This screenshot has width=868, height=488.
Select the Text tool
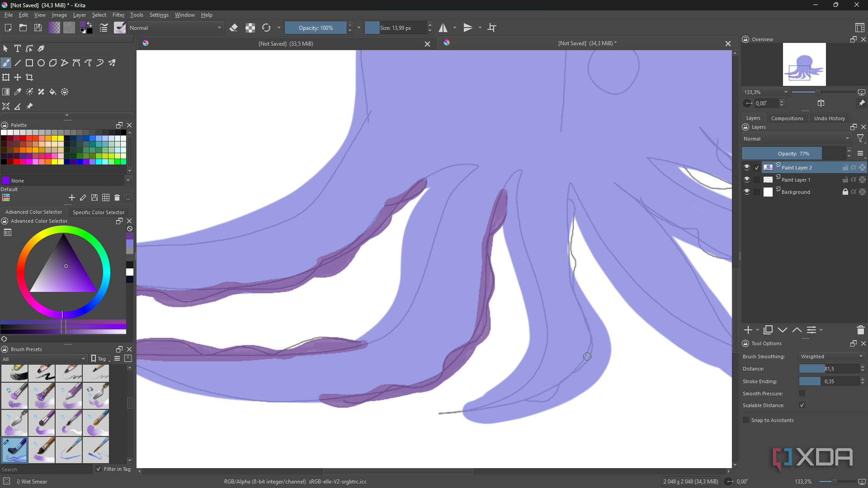pyautogui.click(x=18, y=48)
